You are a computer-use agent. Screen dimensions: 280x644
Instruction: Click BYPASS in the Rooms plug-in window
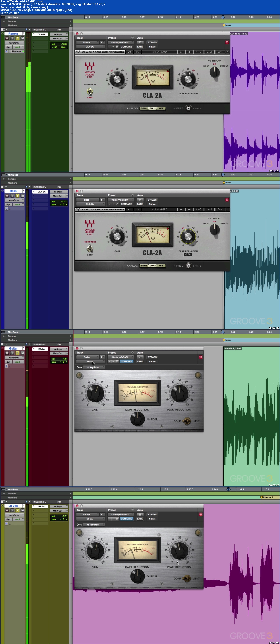(x=152, y=42)
